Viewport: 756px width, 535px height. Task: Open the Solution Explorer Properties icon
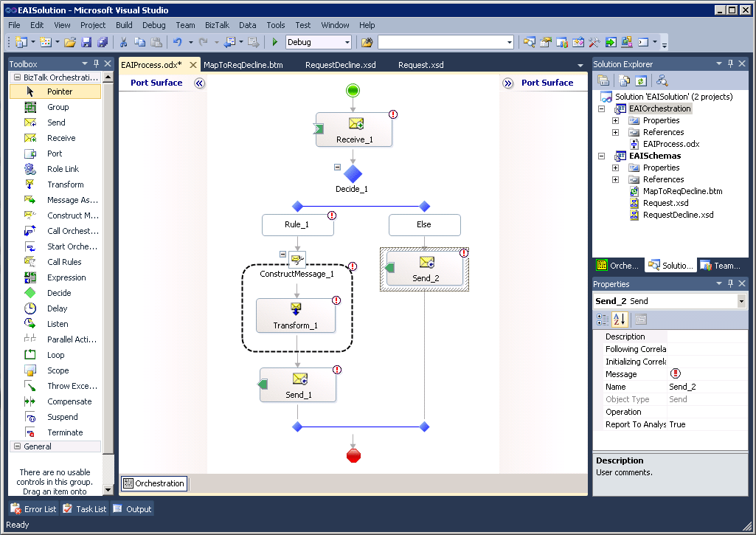coord(603,80)
